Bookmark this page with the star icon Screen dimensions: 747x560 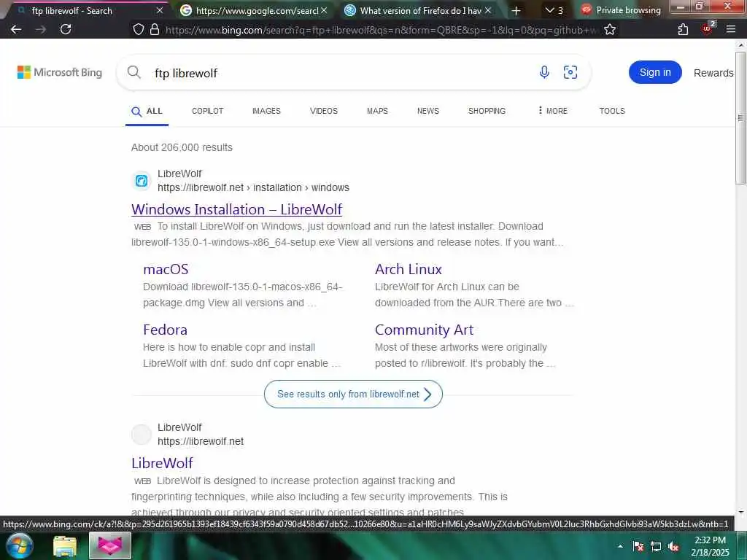[610, 29]
